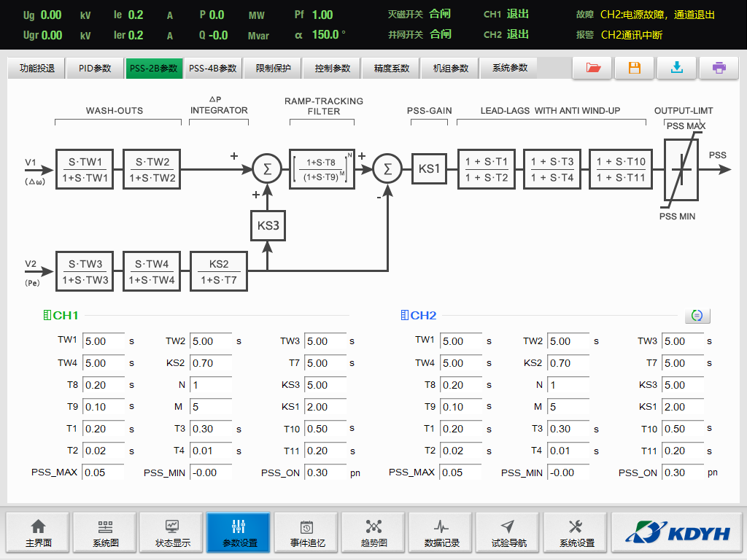Click the CH2 PSS_ON value field
Image resolution: width=747 pixels, height=560 pixels.
[682, 472]
